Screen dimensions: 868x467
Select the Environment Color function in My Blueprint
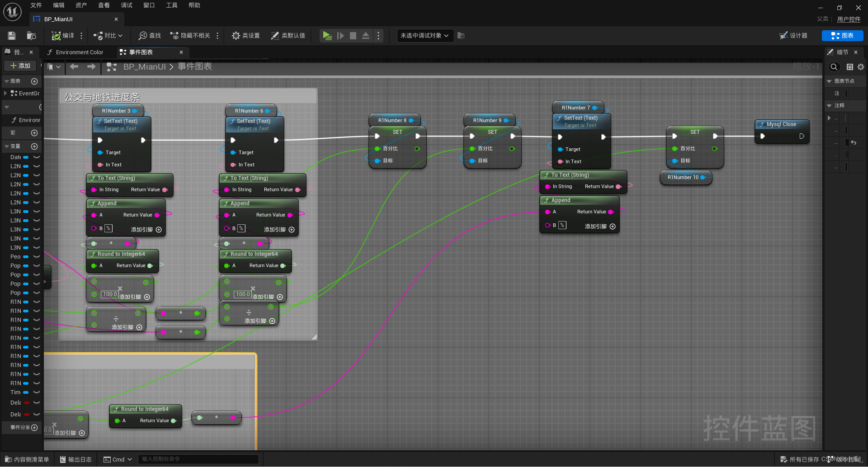click(x=26, y=120)
